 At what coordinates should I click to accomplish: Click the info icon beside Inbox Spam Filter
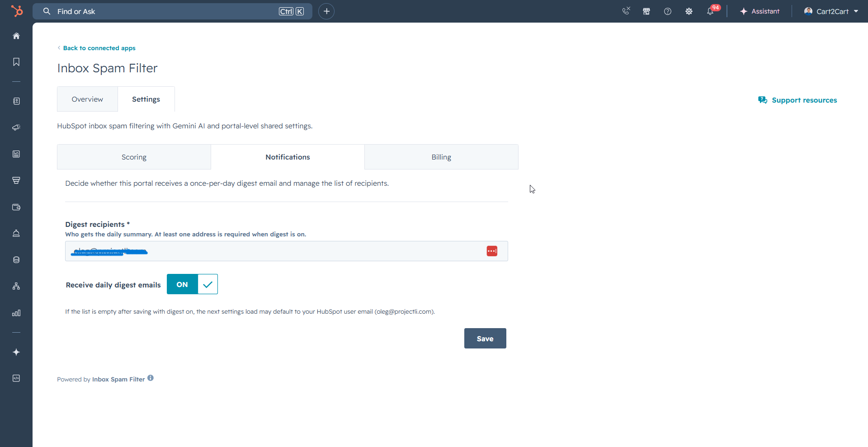click(151, 378)
